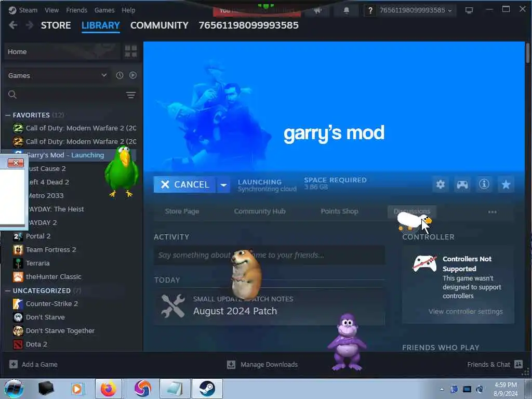532x399 pixels.
Task: Click the first Call of Duty icon
Action: [18, 128]
